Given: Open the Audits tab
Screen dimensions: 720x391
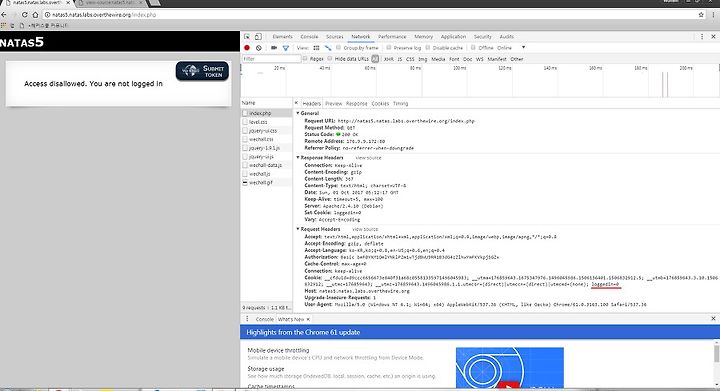Looking at the screenshot, I should [506, 37].
